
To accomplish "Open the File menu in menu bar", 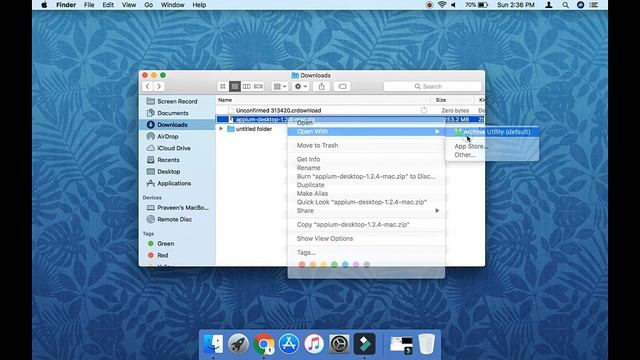I will click(89, 5).
